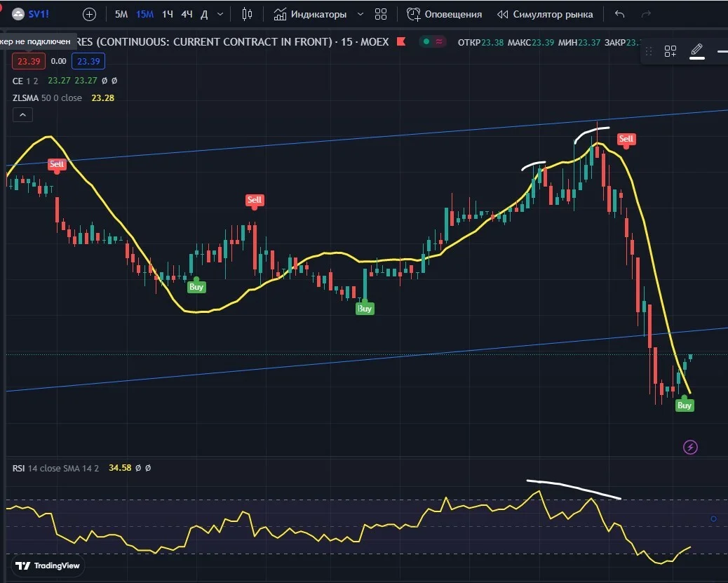Open the SV1! symbol search
The width and height of the screenshot is (728, 583).
coord(39,14)
